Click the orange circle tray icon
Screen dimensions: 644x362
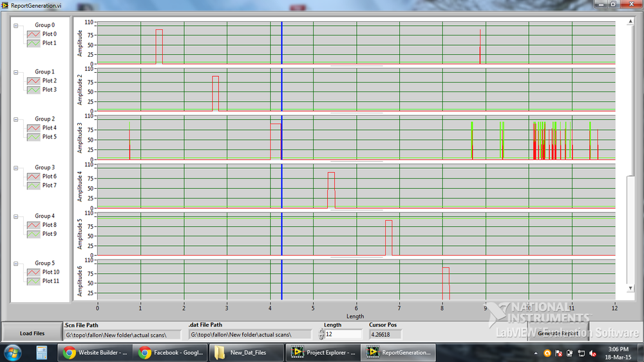point(547,353)
